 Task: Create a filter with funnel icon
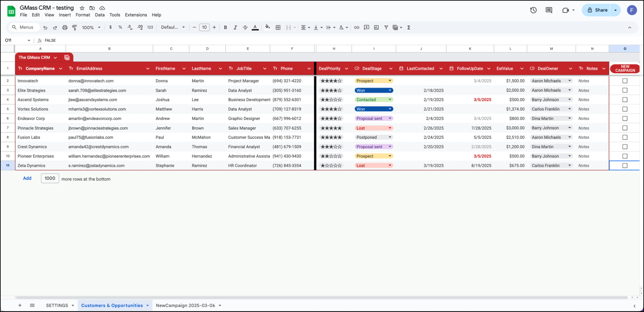pos(386,27)
